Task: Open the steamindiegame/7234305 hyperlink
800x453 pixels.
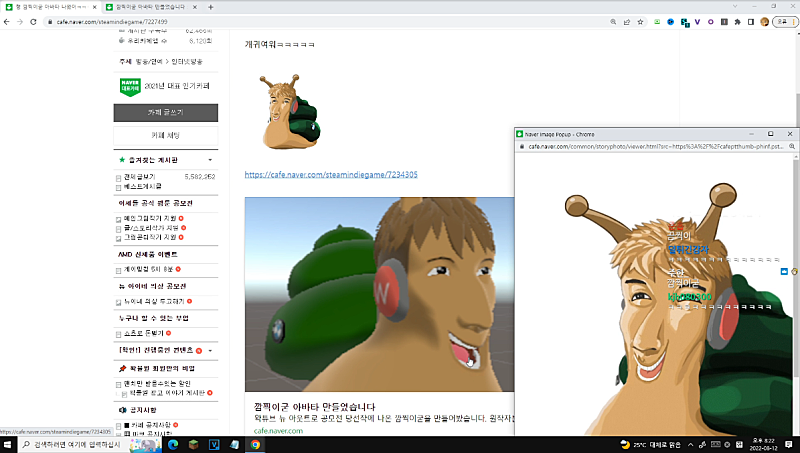Action: (x=331, y=174)
